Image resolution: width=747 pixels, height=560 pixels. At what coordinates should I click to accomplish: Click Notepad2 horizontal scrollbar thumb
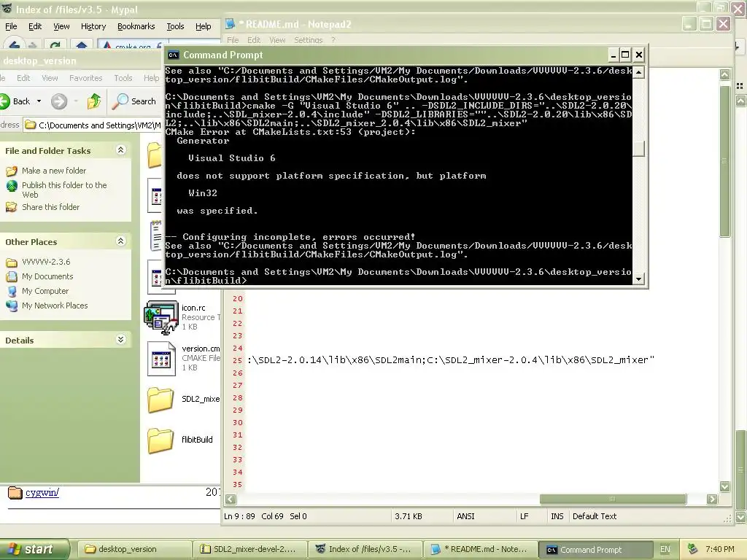613,499
